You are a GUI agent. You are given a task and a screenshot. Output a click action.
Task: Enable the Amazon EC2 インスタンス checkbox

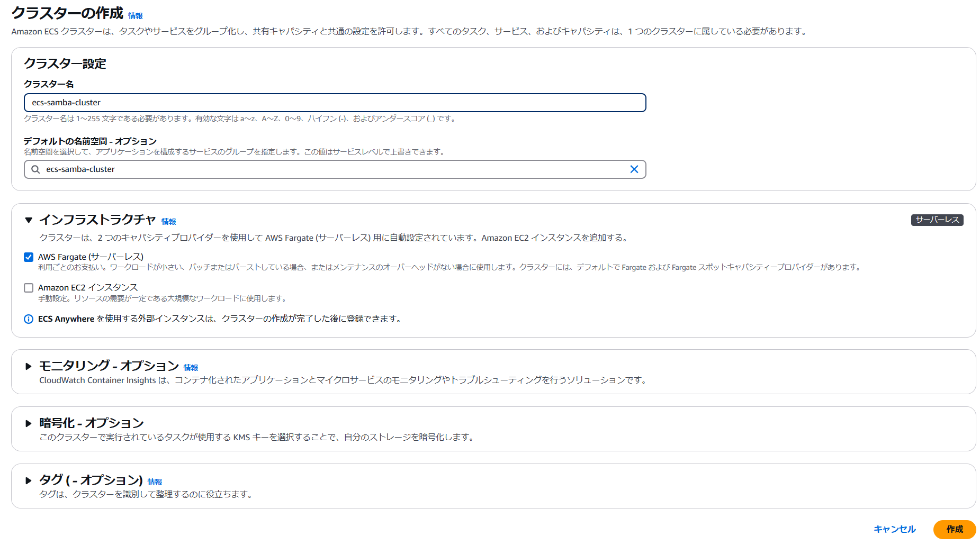(x=29, y=288)
